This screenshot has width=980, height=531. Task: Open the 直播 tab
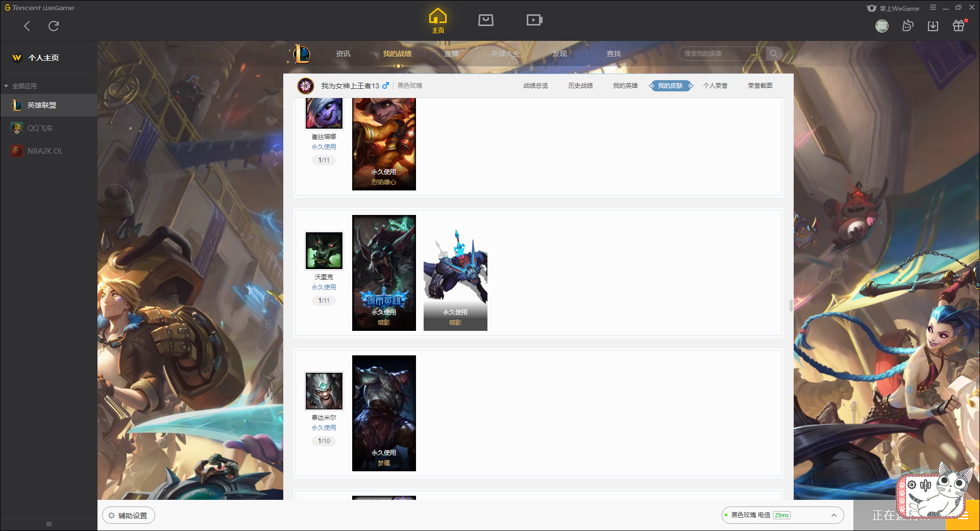(451, 54)
